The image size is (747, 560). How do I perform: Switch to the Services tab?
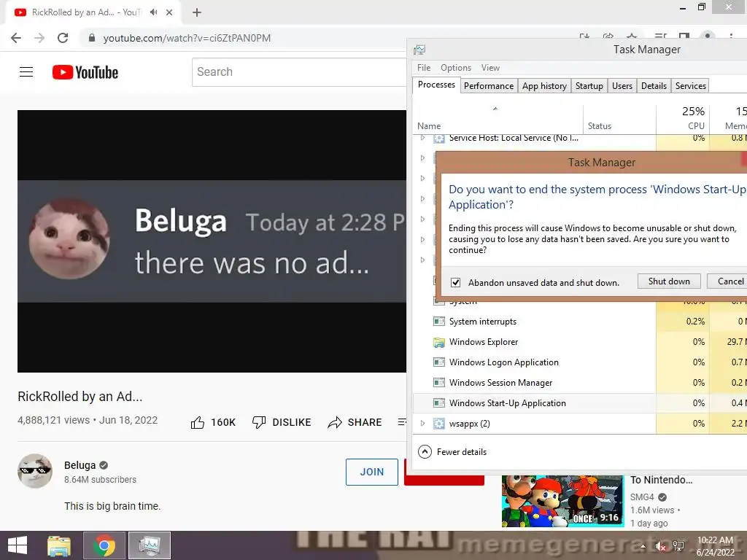(x=690, y=86)
